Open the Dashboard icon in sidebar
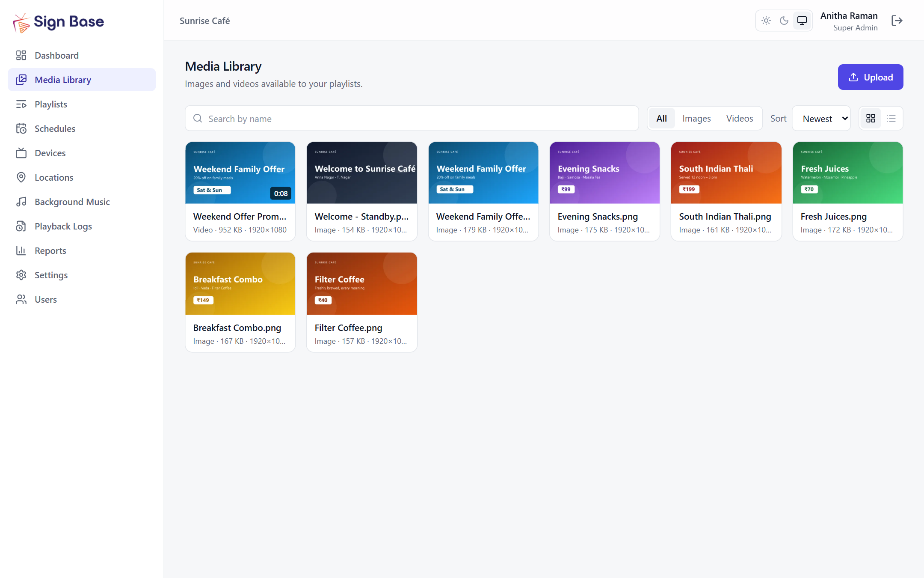 (x=21, y=55)
